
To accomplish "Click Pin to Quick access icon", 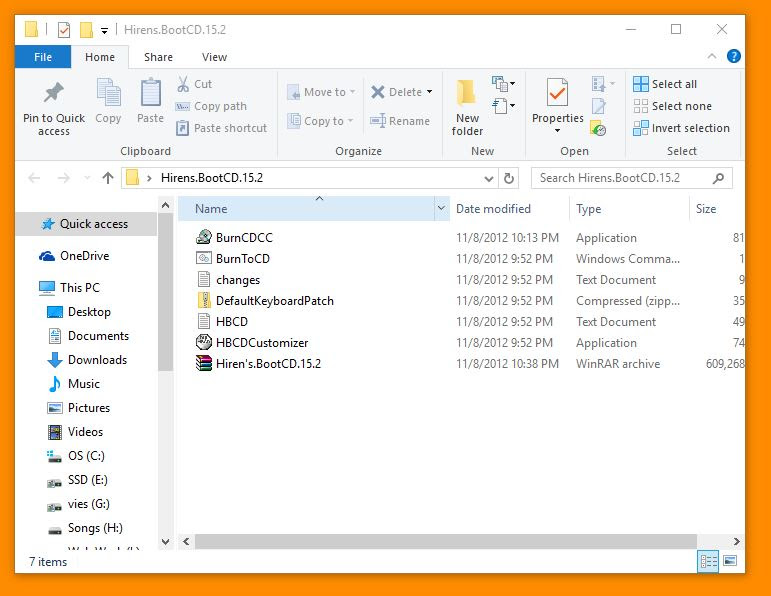I will pyautogui.click(x=54, y=93).
